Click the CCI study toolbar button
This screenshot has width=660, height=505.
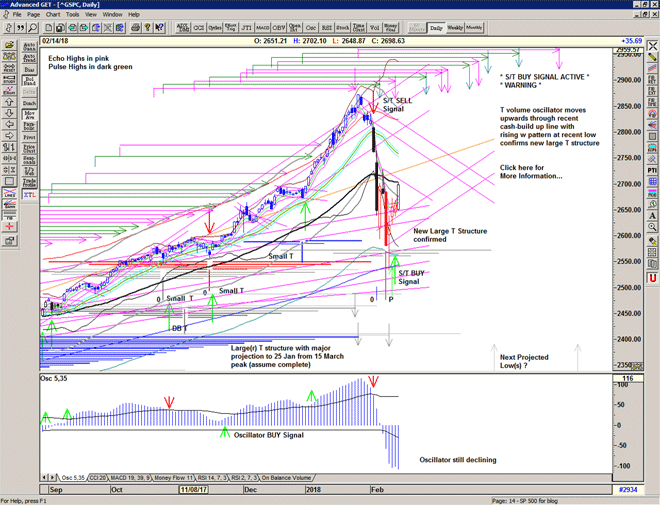(199, 28)
